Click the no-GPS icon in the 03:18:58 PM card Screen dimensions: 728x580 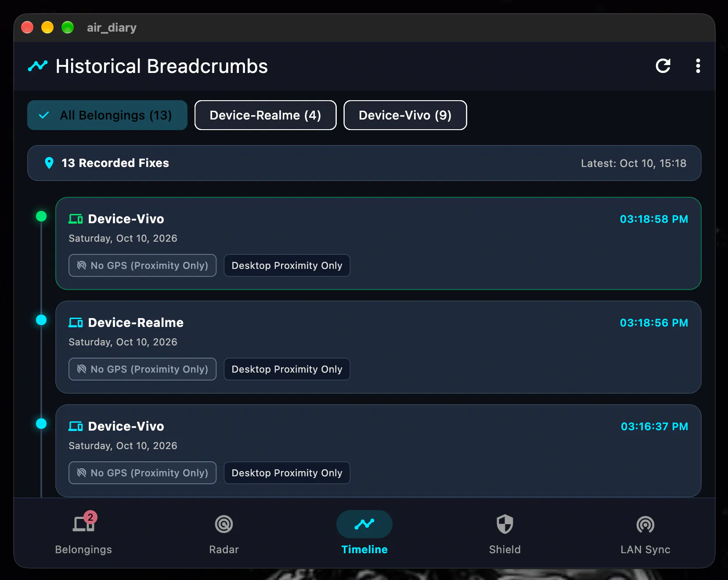(82, 265)
